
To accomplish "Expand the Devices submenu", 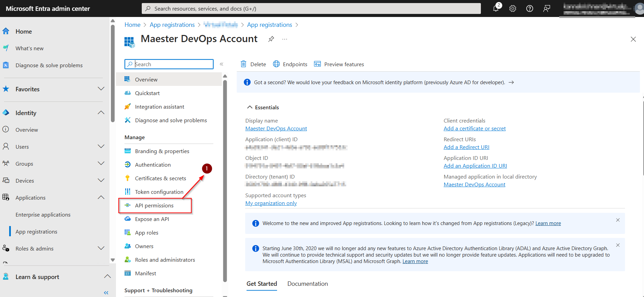I will click(101, 181).
